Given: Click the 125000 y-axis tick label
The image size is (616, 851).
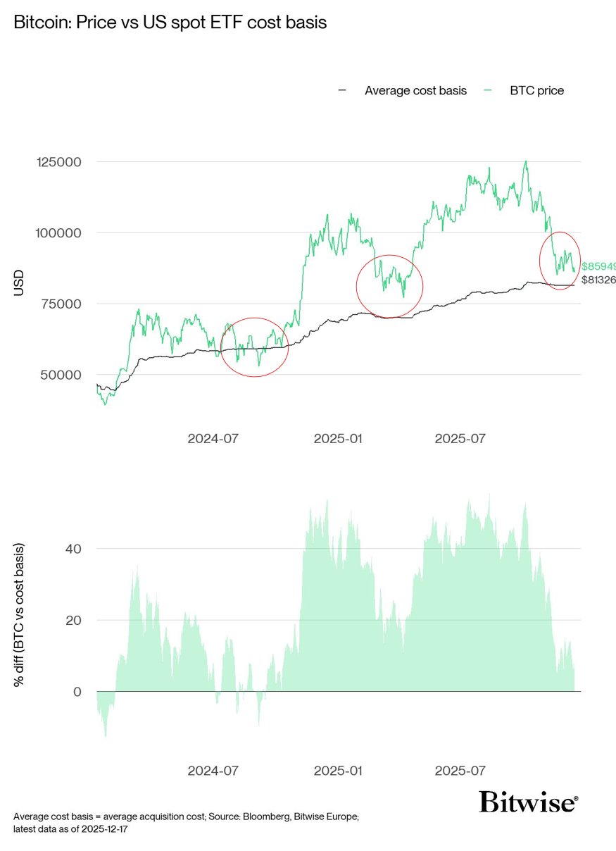Looking at the screenshot, I should pyautogui.click(x=58, y=161).
